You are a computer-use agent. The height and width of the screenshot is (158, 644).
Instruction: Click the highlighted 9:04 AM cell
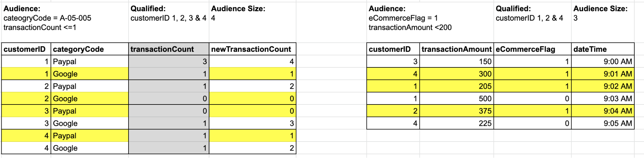click(x=602, y=111)
